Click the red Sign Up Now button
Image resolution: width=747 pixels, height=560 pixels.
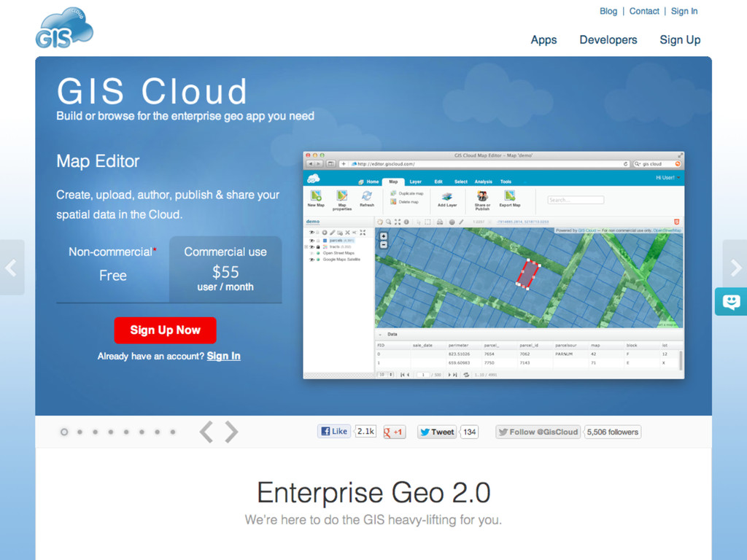[166, 330]
